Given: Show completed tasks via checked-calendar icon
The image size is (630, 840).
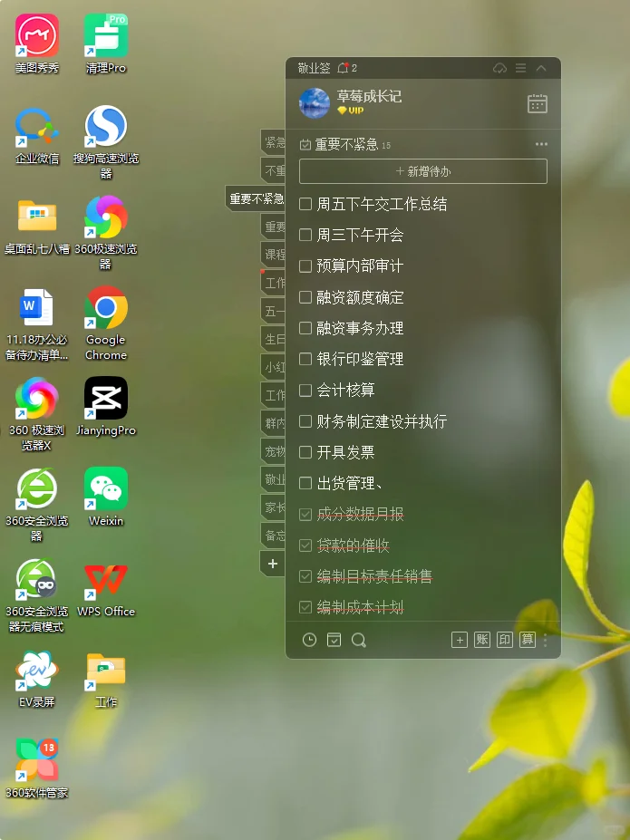Looking at the screenshot, I should (334, 640).
